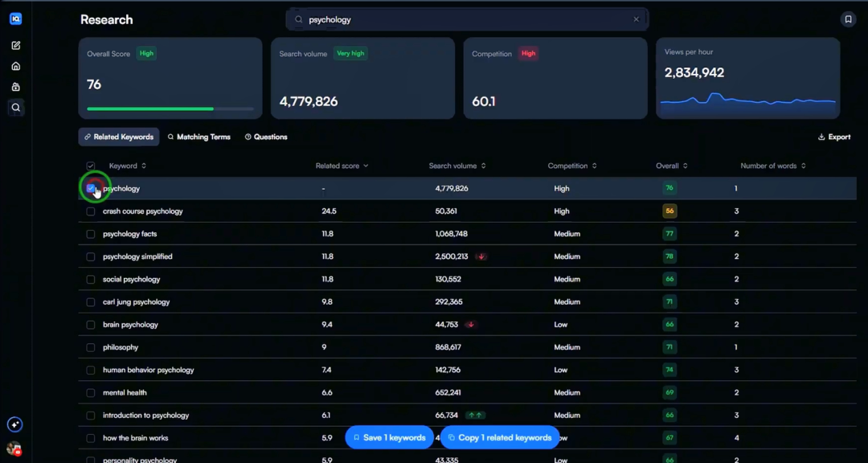The height and width of the screenshot is (463, 868).
Task: Open the compose/edit icon in left sidebar
Action: (x=15, y=45)
